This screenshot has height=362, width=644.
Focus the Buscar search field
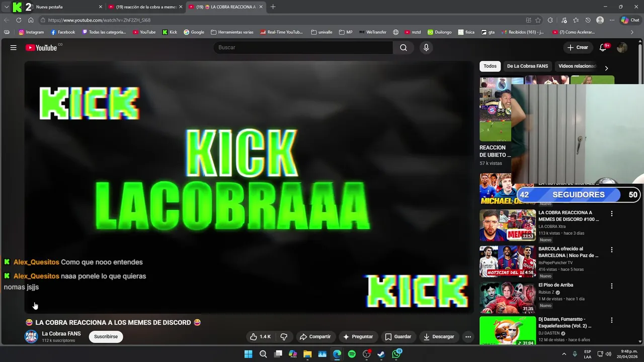pos(303,47)
